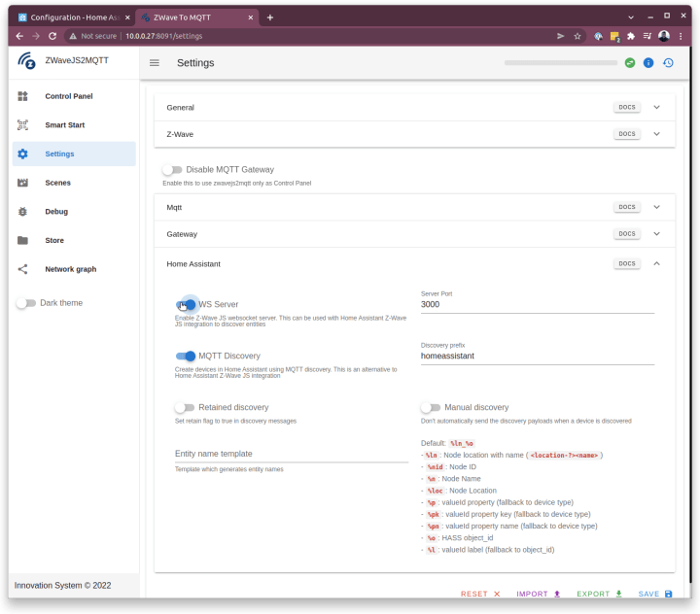Enable Manual discovery switch
Screen dimensions: 700x614
[431, 407]
